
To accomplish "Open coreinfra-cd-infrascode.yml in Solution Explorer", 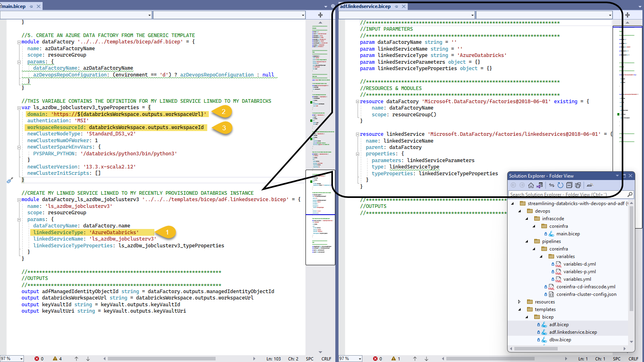I will (586, 287).
